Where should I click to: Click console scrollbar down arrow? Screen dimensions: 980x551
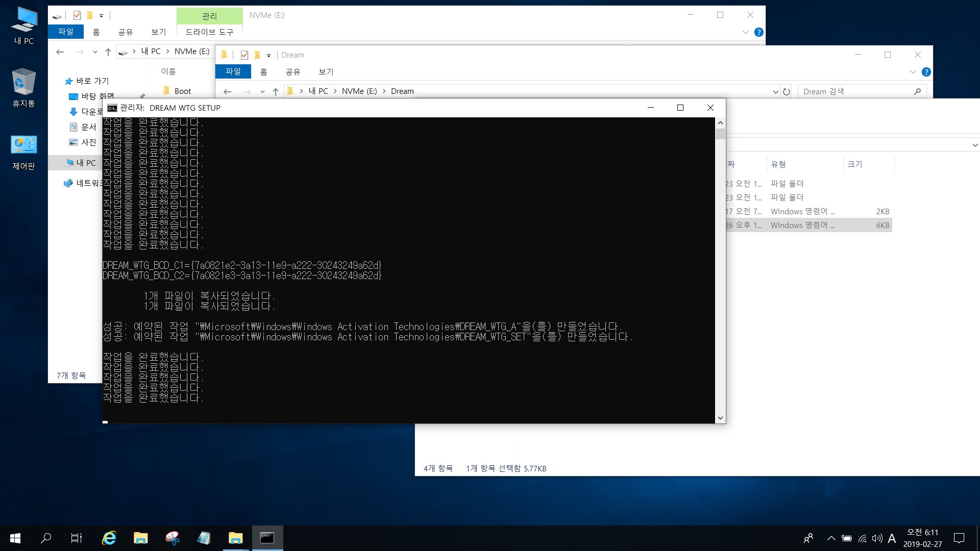click(x=720, y=418)
